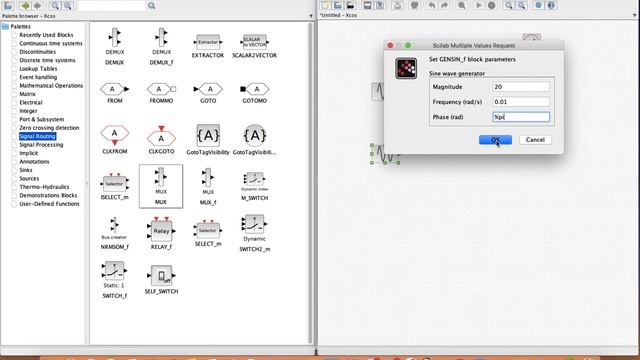The height and width of the screenshot is (360, 640).
Task: Select Event handling palette
Action: [x=38, y=77]
